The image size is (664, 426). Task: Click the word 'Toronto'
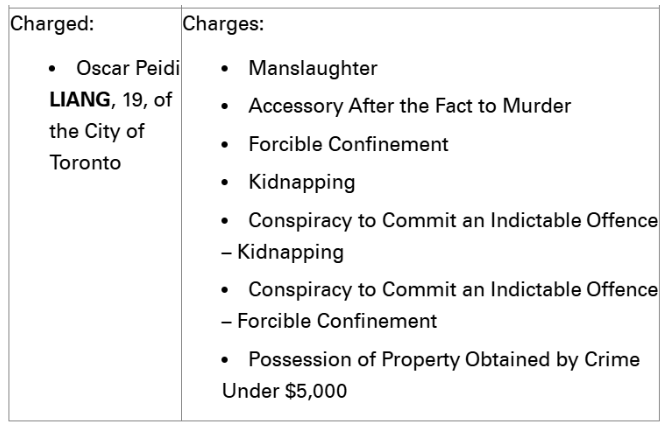(85, 163)
